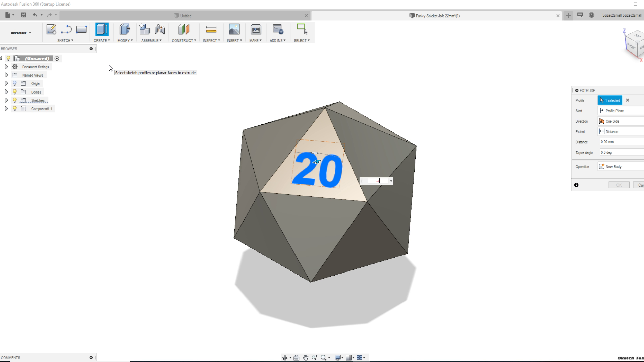
Task: Expand the Sketches folder node
Action: coord(6,100)
